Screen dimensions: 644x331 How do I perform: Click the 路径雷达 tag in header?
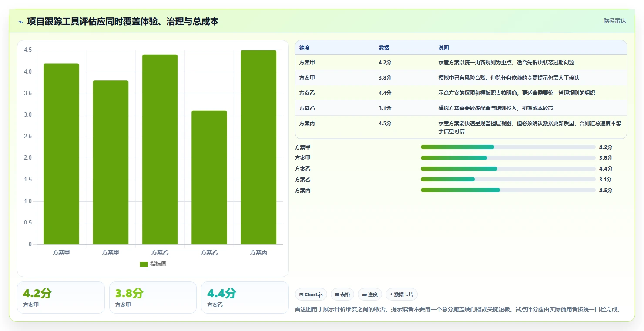(x=614, y=21)
